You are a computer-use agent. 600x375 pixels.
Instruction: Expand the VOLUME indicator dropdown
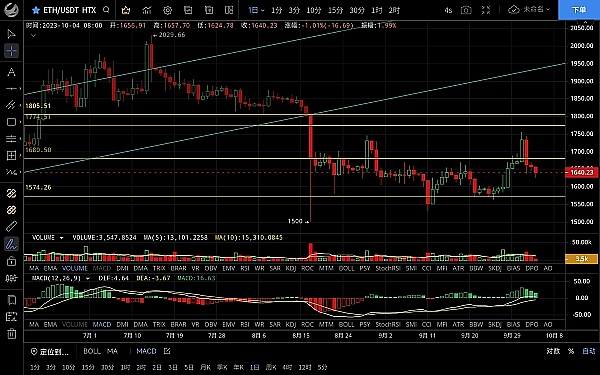pos(60,238)
